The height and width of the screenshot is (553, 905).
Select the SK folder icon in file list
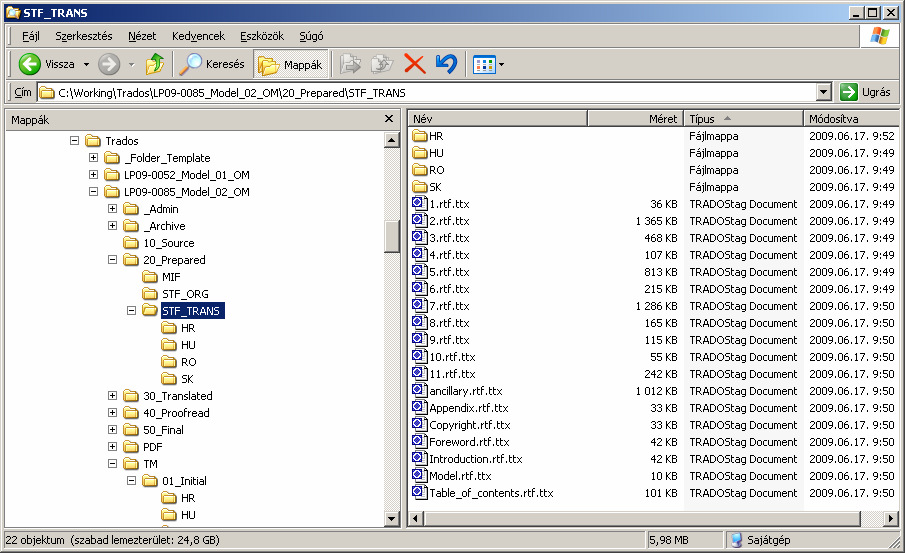click(x=420, y=187)
